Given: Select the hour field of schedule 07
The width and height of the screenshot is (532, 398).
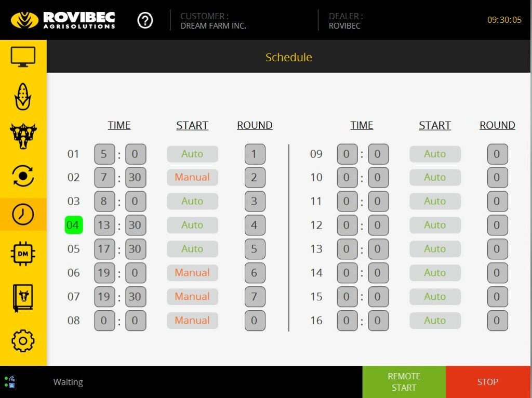Looking at the screenshot, I should coord(104,297).
